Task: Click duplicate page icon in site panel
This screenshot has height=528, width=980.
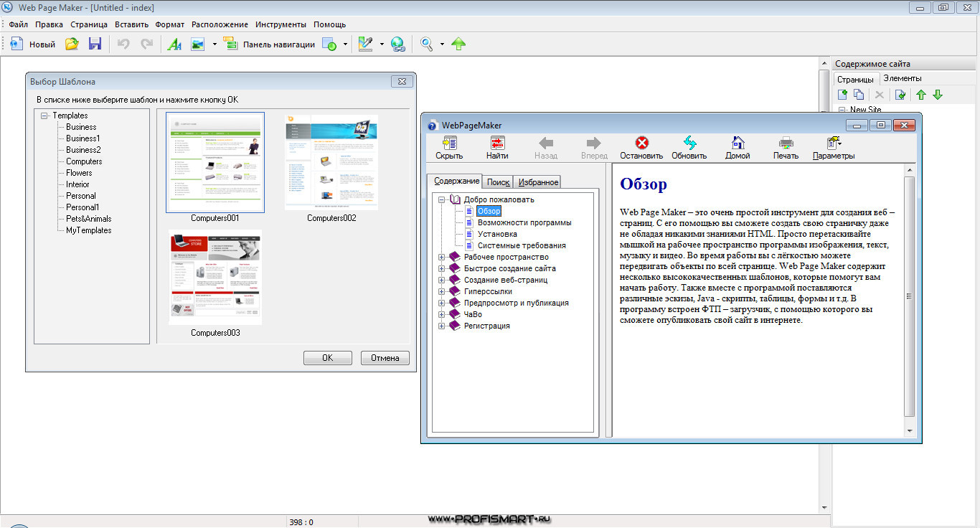Action: [x=859, y=95]
